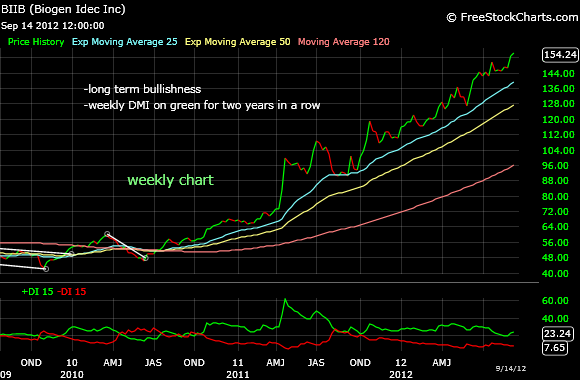
Task: Click the 80.00 price axis label
Action: click(555, 196)
